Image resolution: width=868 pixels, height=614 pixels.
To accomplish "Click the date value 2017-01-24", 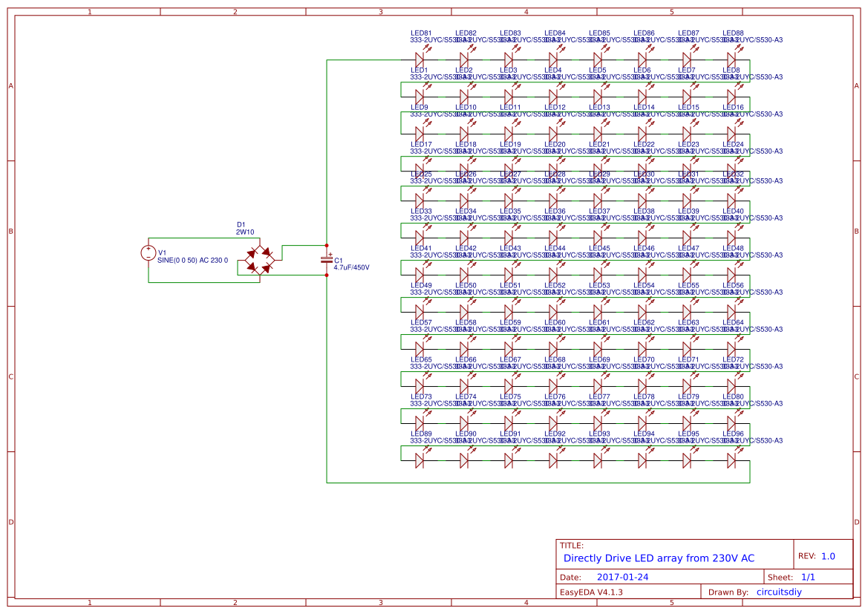I will [622, 577].
